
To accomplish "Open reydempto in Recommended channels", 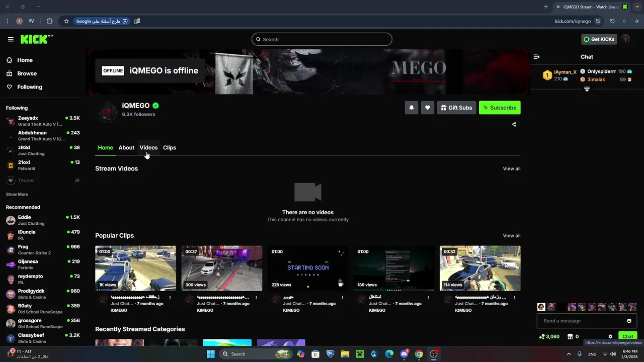I will point(43,279).
